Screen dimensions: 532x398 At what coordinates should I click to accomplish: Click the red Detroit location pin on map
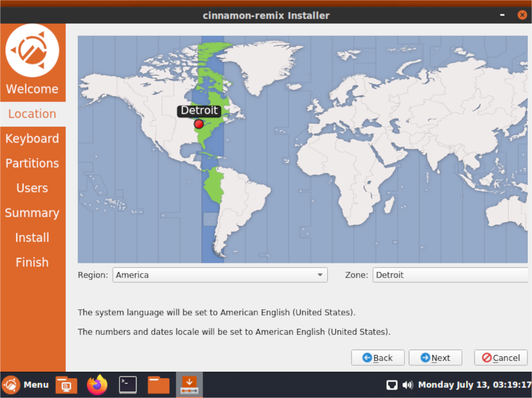pyautogui.click(x=199, y=124)
